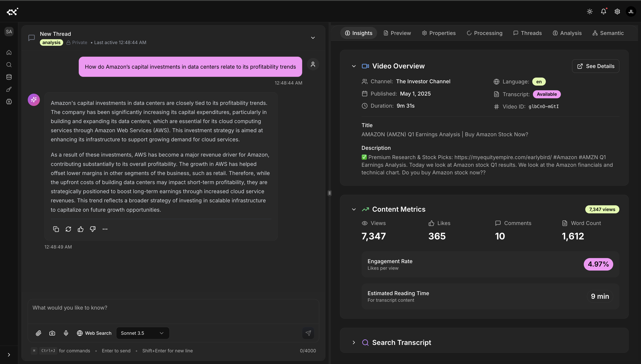Image resolution: width=641 pixels, height=364 pixels.
Task: Expand the left sidebar arrow
Action: 9,354
